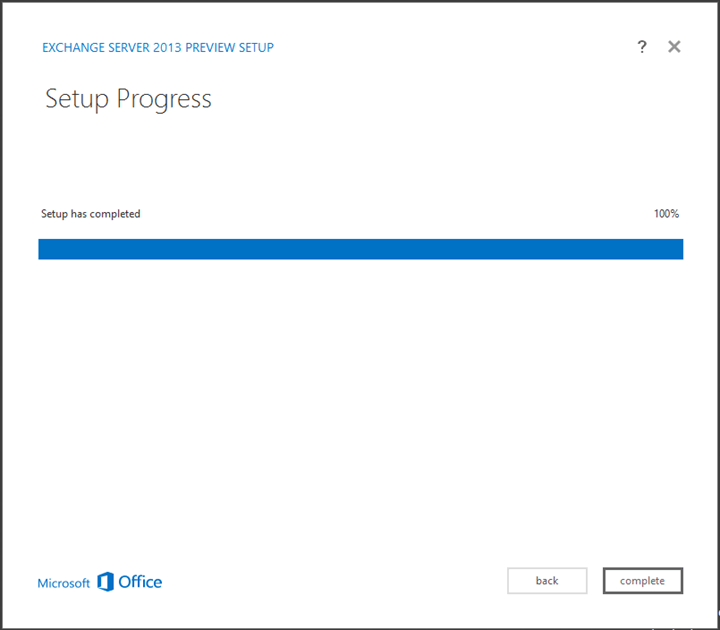The height and width of the screenshot is (630, 720).
Task: Click the complete button
Action: (x=643, y=581)
